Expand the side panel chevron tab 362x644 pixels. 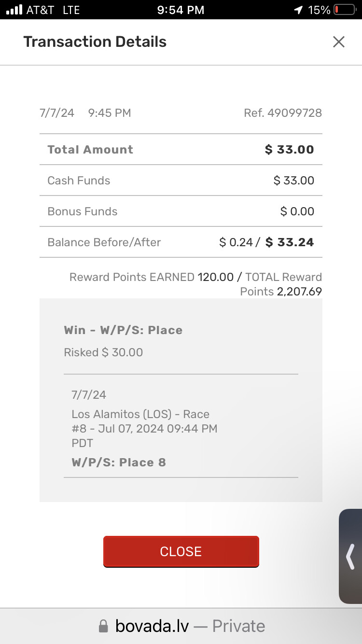(x=350, y=556)
